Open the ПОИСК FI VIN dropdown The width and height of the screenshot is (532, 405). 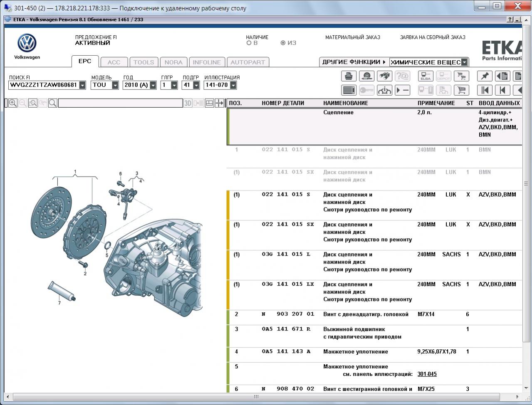[x=82, y=85]
